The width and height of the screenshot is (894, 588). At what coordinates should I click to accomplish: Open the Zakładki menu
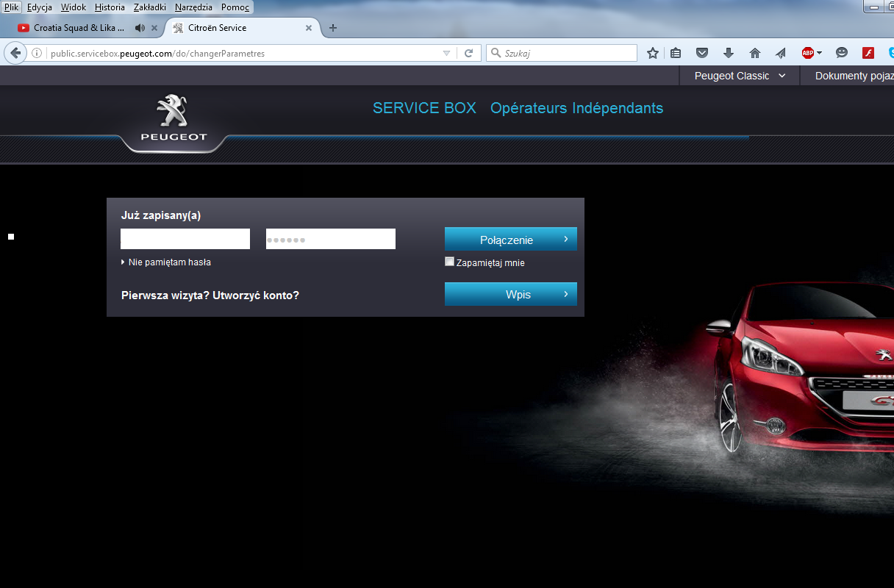[x=149, y=7]
